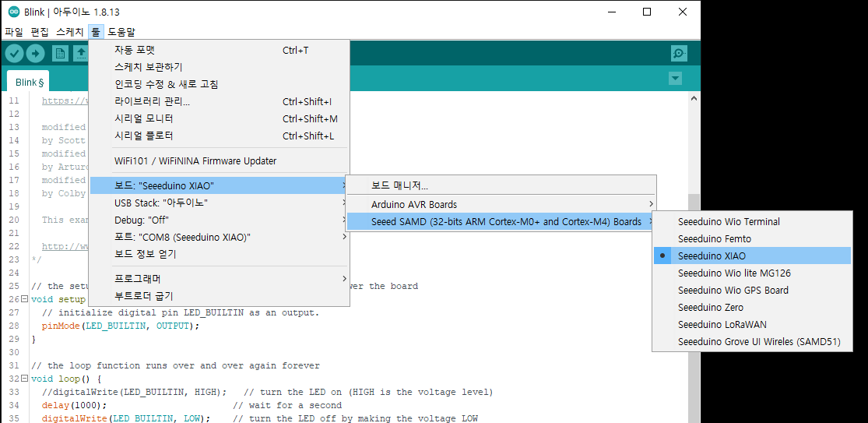868x423 pixels.
Task: Open the 파일 menu
Action: coord(14,32)
